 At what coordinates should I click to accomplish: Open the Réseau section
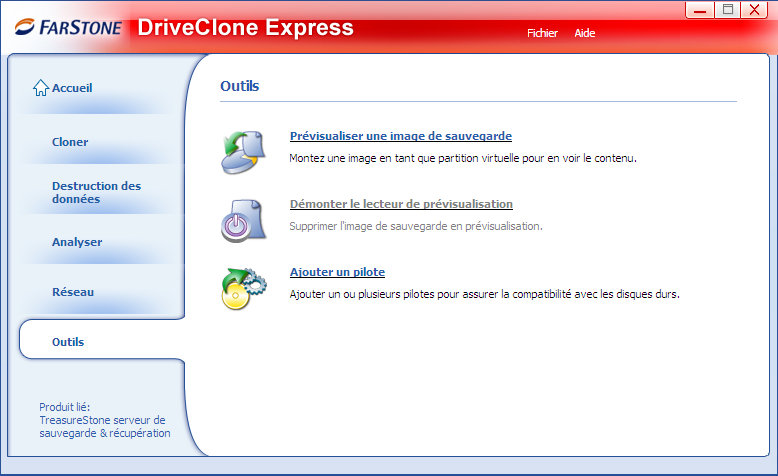73,292
